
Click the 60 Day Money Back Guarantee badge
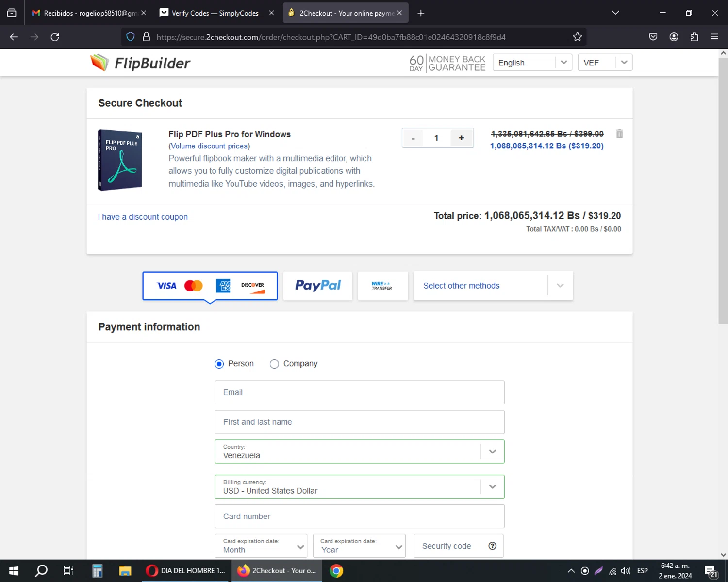tap(447, 63)
